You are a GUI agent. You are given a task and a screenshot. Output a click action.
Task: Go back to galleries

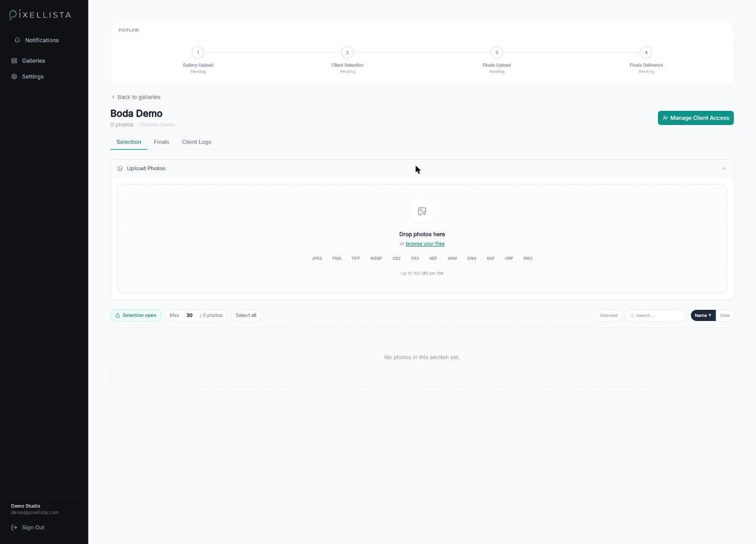[x=136, y=97]
